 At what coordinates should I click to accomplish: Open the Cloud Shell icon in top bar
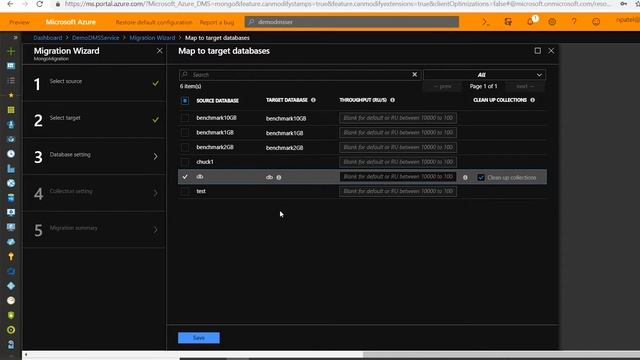[486, 22]
